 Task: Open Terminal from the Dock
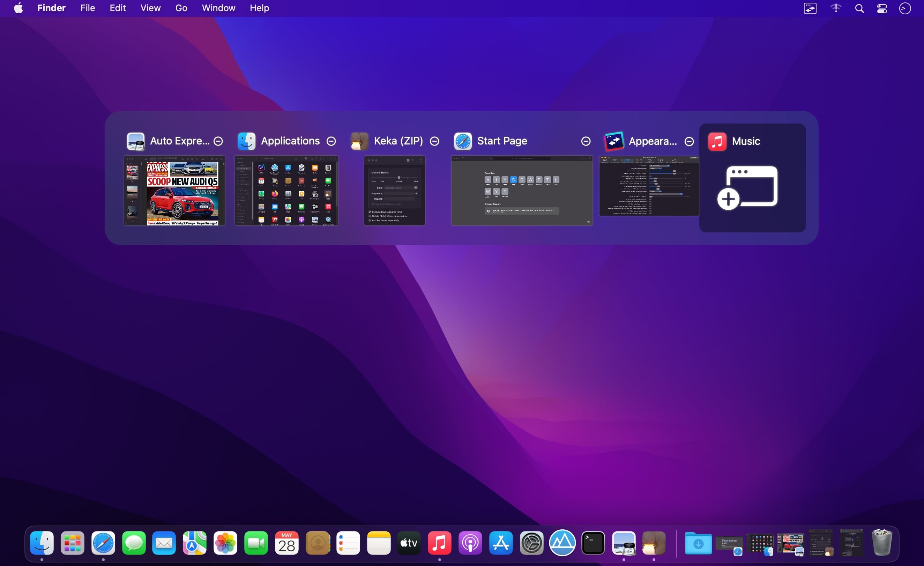[x=593, y=543]
